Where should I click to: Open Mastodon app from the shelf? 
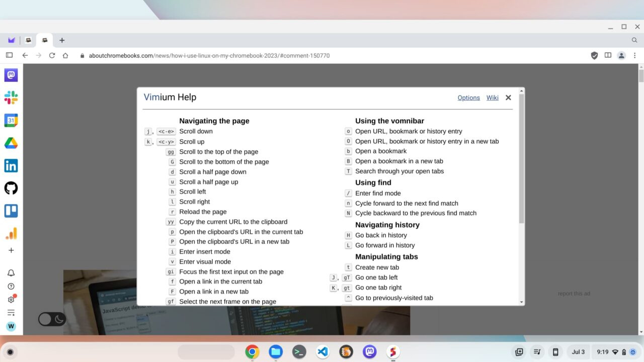[370, 352]
